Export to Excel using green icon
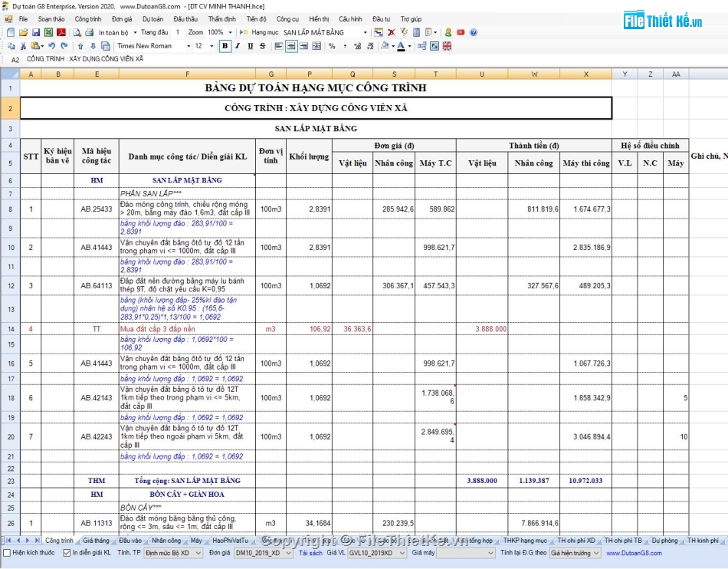Image resolution: width=728 pixels, height=569 pixels. [48, 32]
